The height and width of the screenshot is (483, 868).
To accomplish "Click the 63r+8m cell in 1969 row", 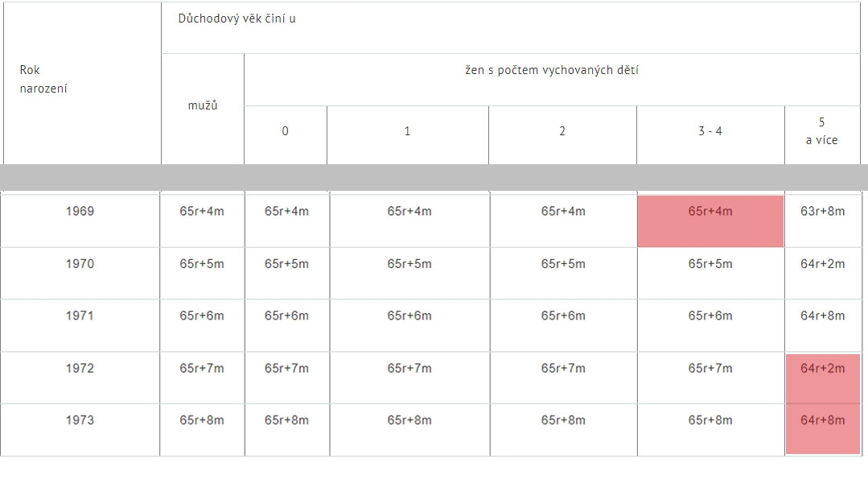I will [x=823, y=220].
